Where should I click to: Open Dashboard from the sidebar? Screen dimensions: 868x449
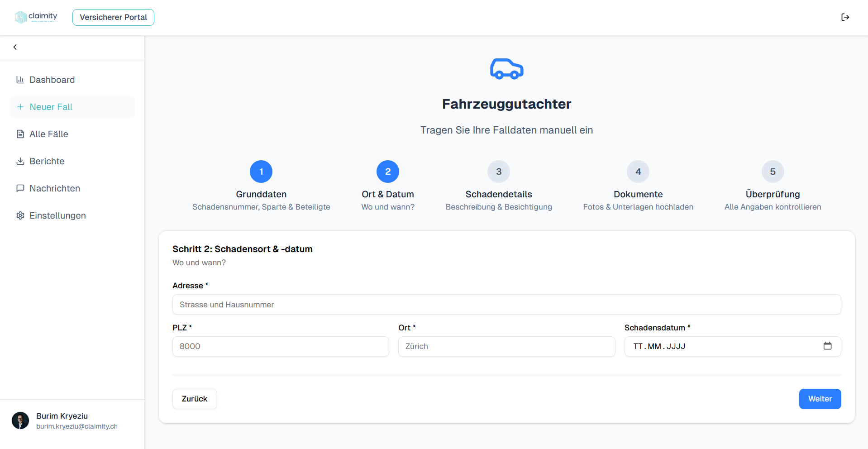[52, 80]
